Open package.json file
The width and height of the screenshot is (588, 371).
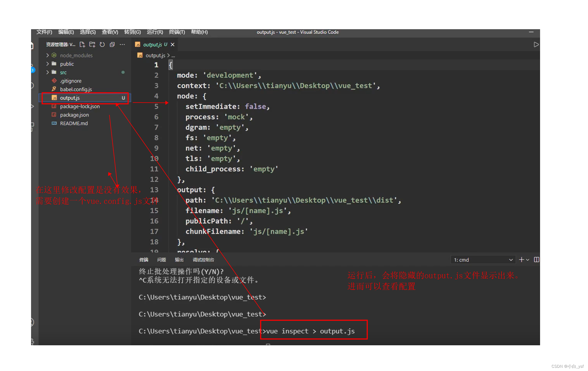click(x=74, y=115)
